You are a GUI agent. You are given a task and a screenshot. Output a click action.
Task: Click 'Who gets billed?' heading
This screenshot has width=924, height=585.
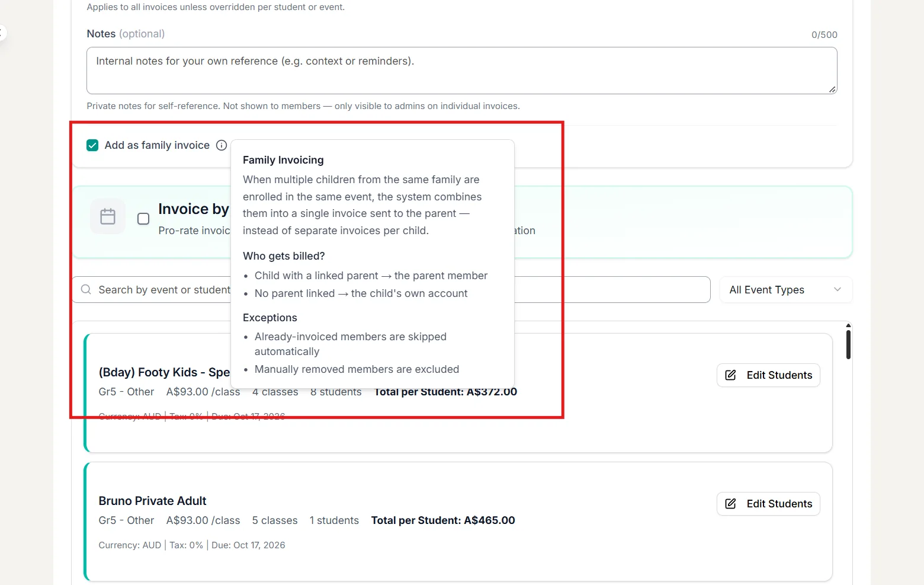tap(284, 256)
